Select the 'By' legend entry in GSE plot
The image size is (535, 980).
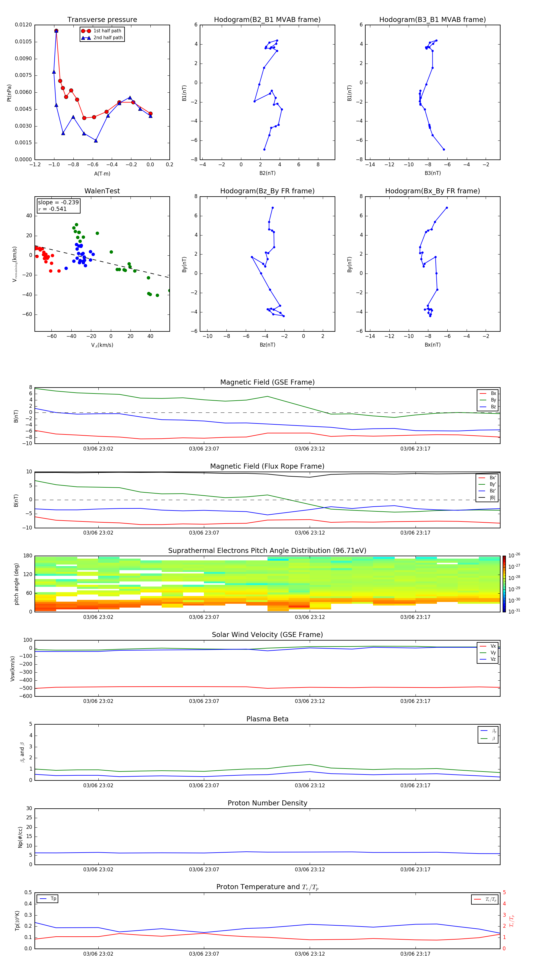(x=488, y=400)
